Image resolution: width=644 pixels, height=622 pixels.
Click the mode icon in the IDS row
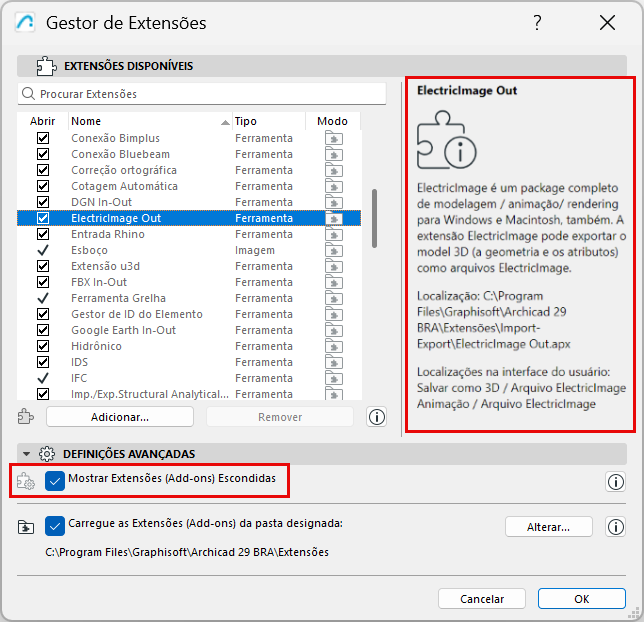tap(334, 363)
